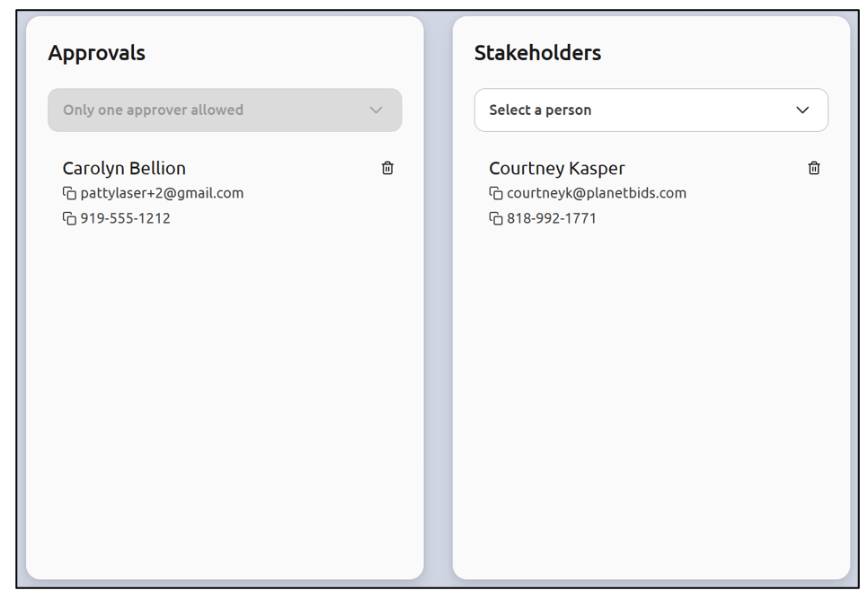Click empty area of the Approvals card
This screenshot has width=868, height=599.
(225, 404)
